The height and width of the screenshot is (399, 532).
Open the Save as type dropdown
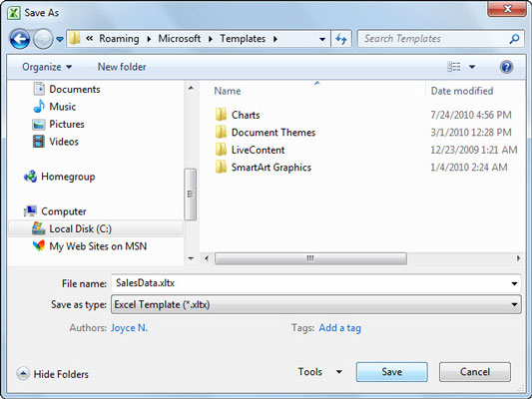click(316, 304)
